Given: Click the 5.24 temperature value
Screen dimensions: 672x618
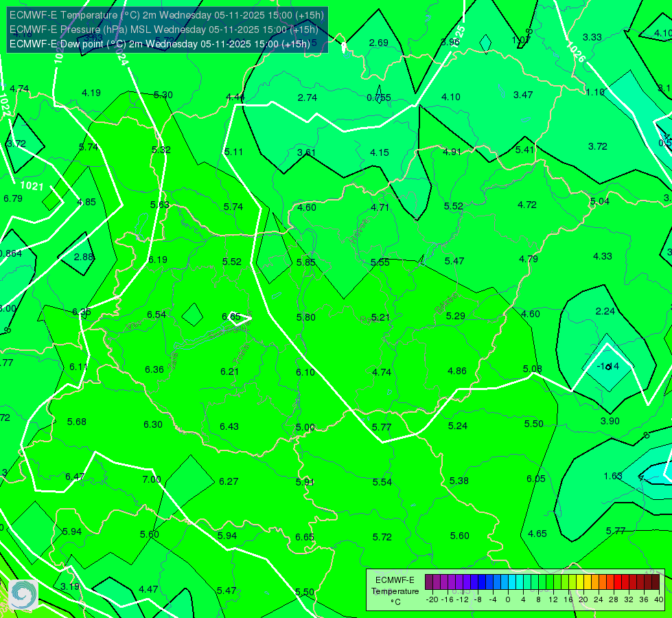Looking at the screenshot, I should click(458, 426).
